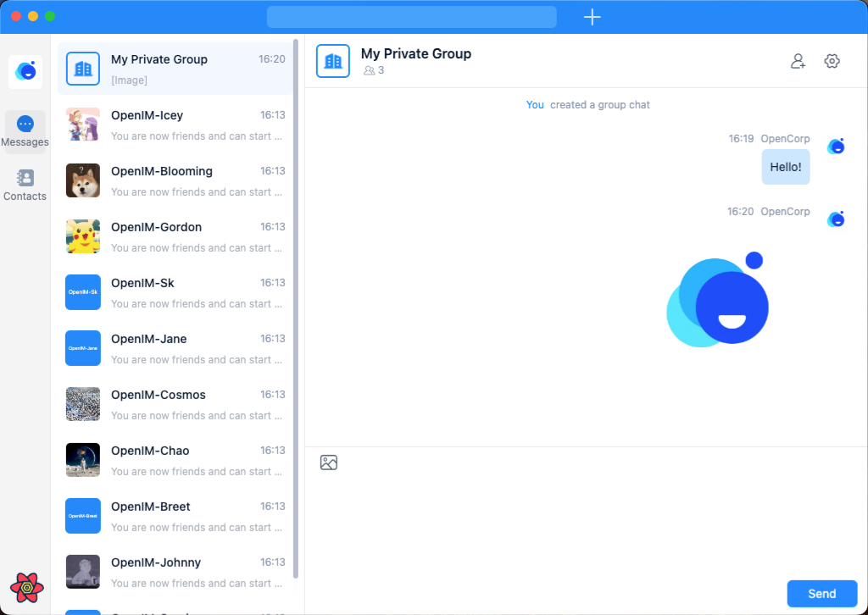Click the add member icon in chat header
Screen dimensions: 868x615
click(798, 61)
